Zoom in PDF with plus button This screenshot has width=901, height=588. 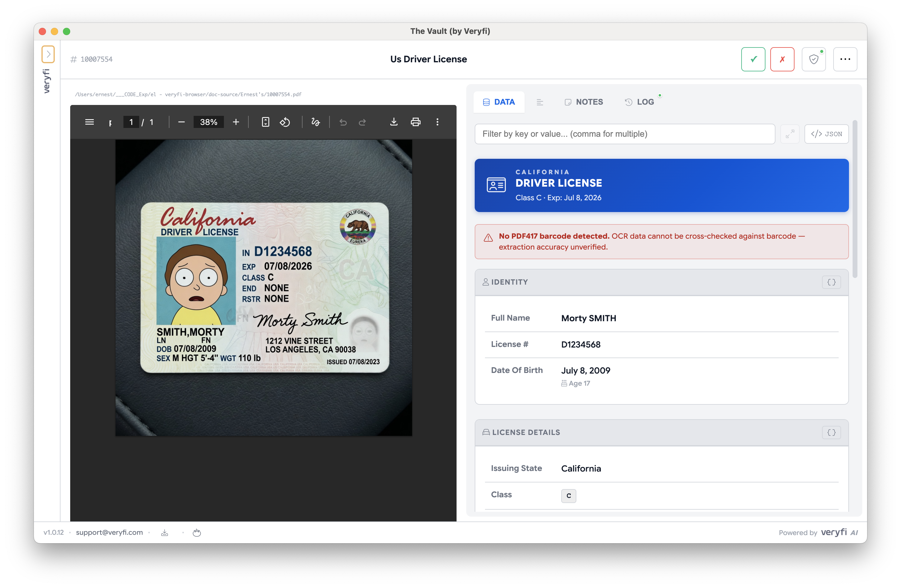coord(236,122)
